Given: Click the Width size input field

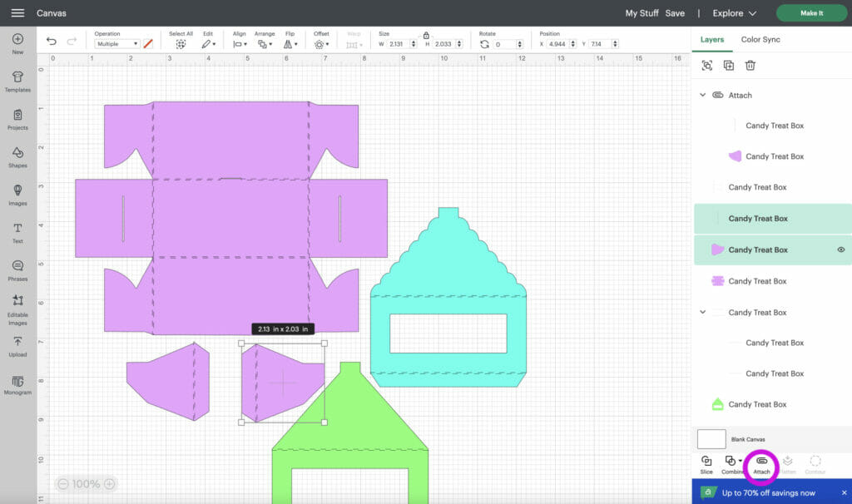Looking at the screenshot, I should tap(400, 44).
